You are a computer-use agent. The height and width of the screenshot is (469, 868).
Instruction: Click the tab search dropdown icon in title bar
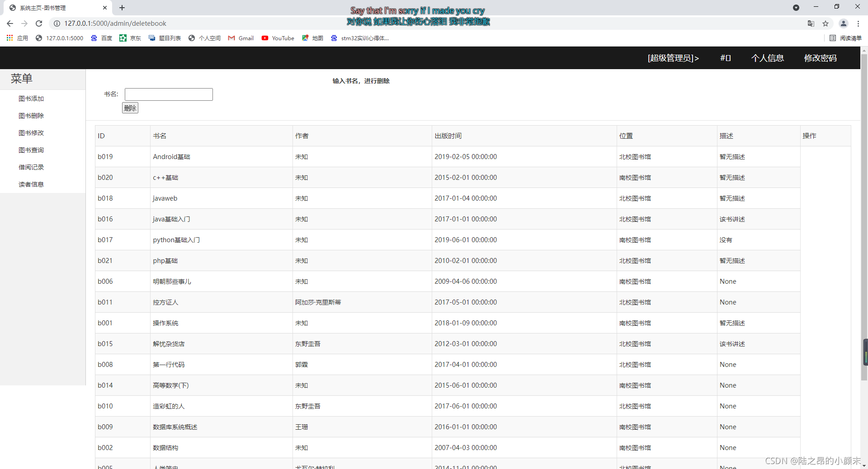point(796,8)
